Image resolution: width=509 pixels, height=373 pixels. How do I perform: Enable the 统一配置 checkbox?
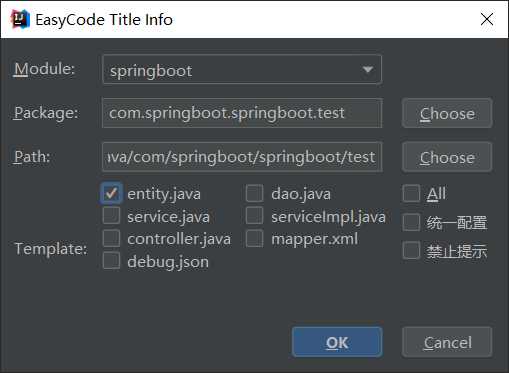411,222
